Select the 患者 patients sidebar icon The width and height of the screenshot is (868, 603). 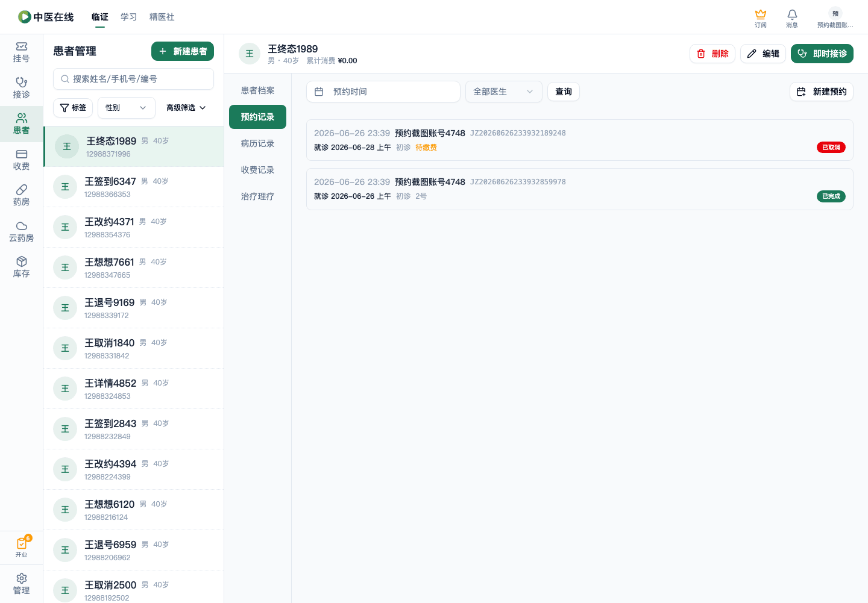tap(21, 124)
